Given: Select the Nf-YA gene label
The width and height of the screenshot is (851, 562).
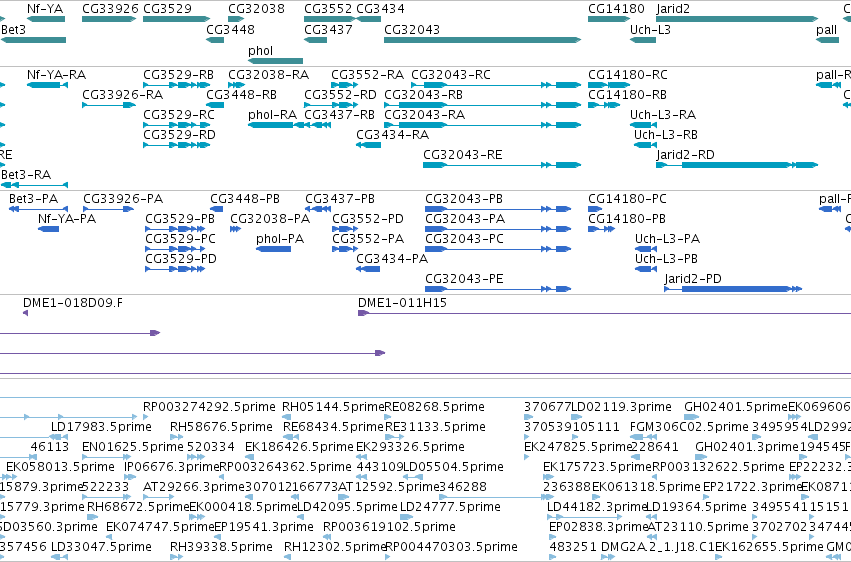Looking at the screenshot, I should [x=45, y=9].
